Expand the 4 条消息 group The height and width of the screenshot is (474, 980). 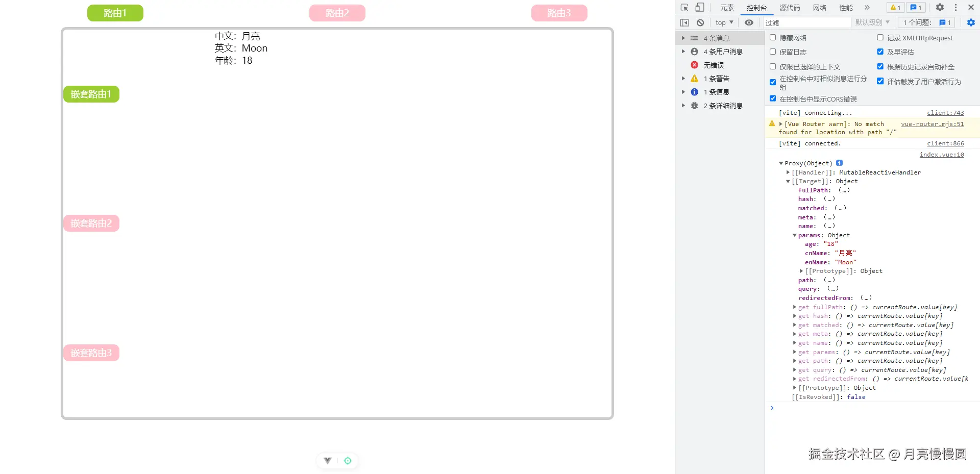pos(683,38)
